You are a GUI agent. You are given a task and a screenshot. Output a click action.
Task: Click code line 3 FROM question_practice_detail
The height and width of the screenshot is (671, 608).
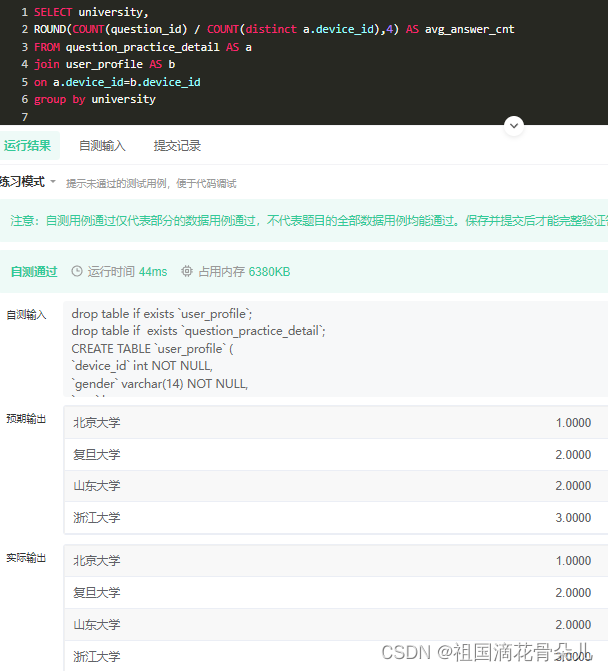point(142,47)
